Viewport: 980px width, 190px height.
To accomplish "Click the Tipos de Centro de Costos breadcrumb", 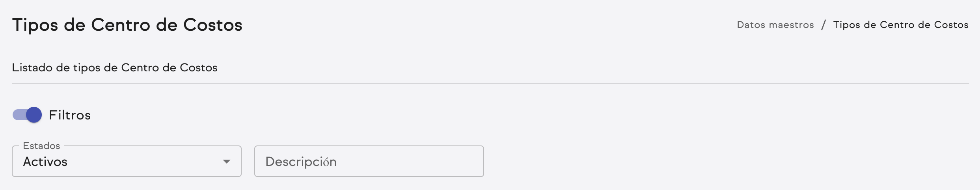I will 900,25.
